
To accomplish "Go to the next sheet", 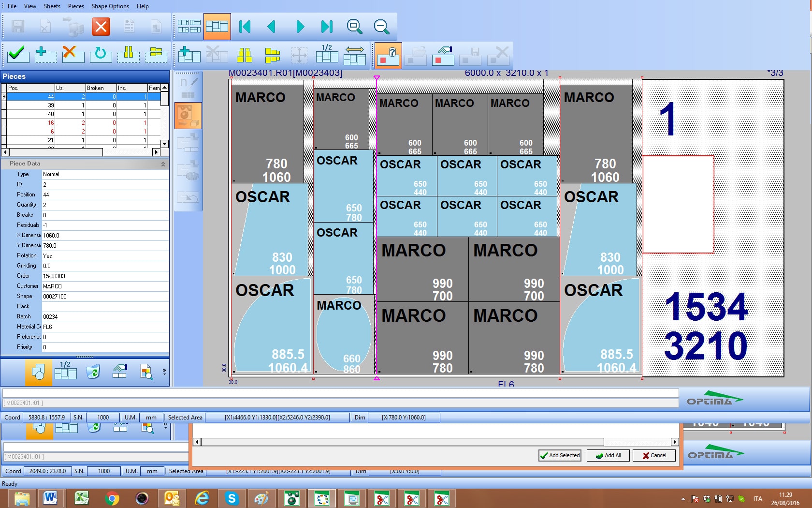I will (300, 27).
